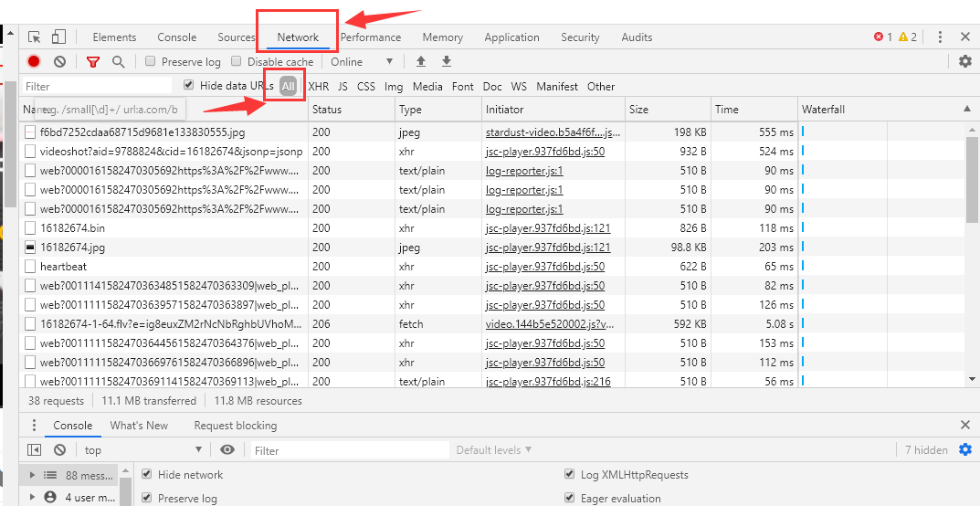The image size is (980, 506).
Task: Click Waterfall column sort arrow
Action: (967, 110)
